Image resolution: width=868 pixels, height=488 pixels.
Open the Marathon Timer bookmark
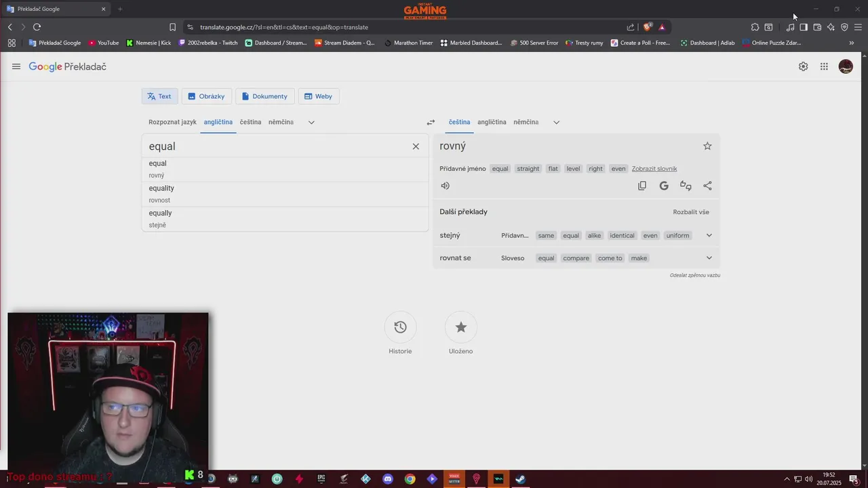pos(408,43)
